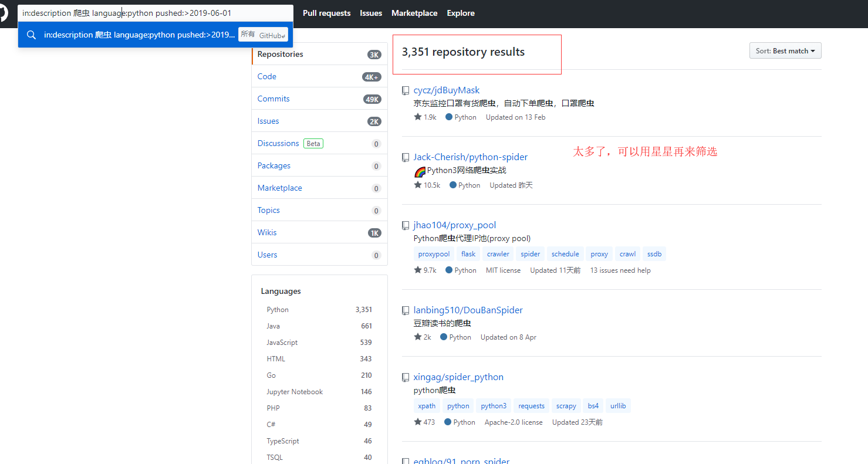Click the flask topic tag
This screenshot has height=464, width=868.
[x=468, y=254]
